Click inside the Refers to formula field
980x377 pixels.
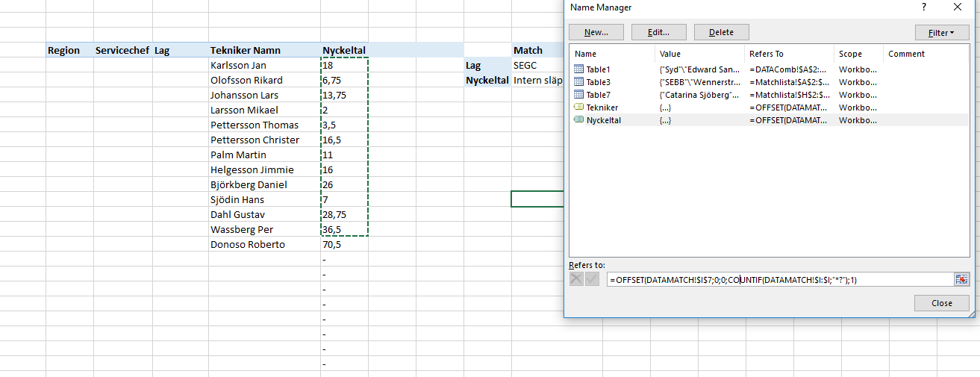(x=776, y=280)
